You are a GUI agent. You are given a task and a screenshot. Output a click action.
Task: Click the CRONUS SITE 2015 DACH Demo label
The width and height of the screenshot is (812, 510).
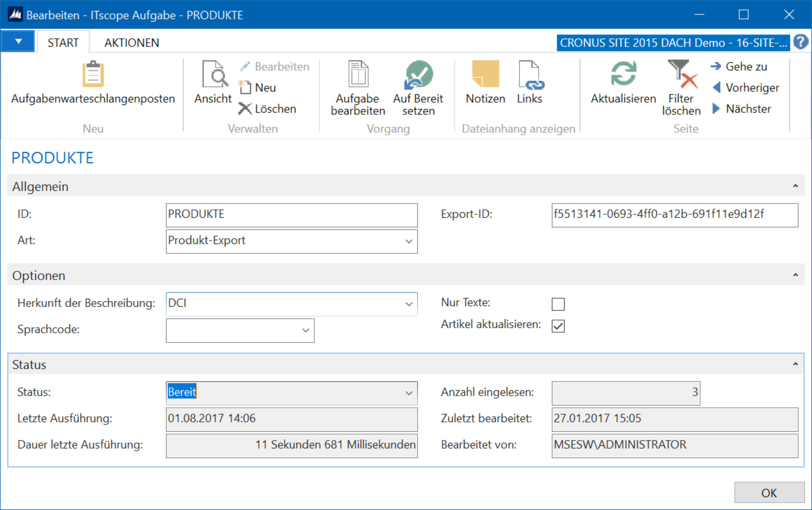tap(673, 43)
